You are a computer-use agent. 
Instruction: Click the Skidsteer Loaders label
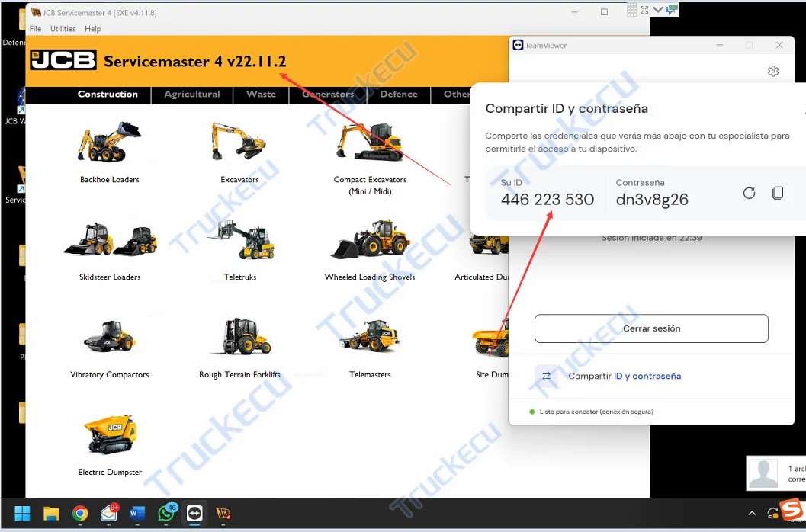(x=110, y=277)
